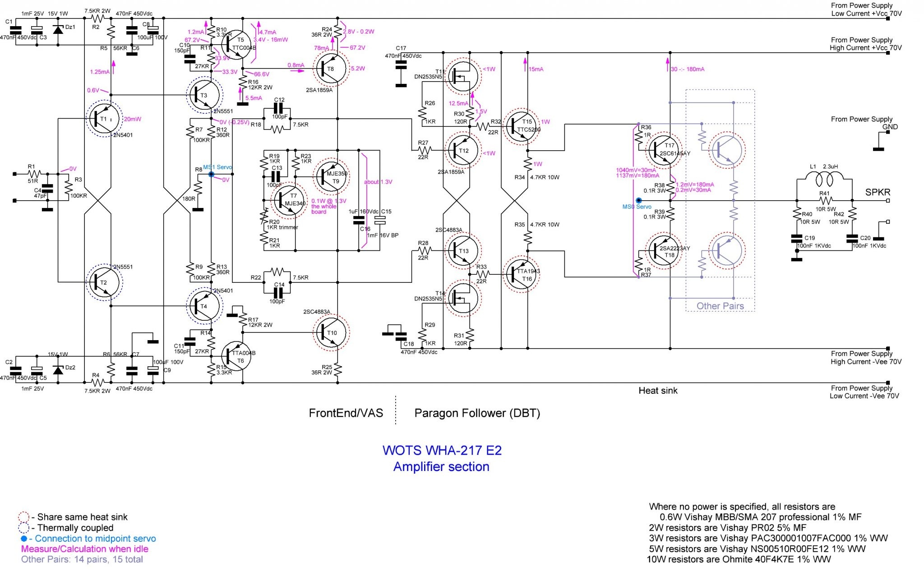Click the L1 2.3uH inductor
This screenshot has height=581, width=924.
pyautogui.click(x=824, y=180)
